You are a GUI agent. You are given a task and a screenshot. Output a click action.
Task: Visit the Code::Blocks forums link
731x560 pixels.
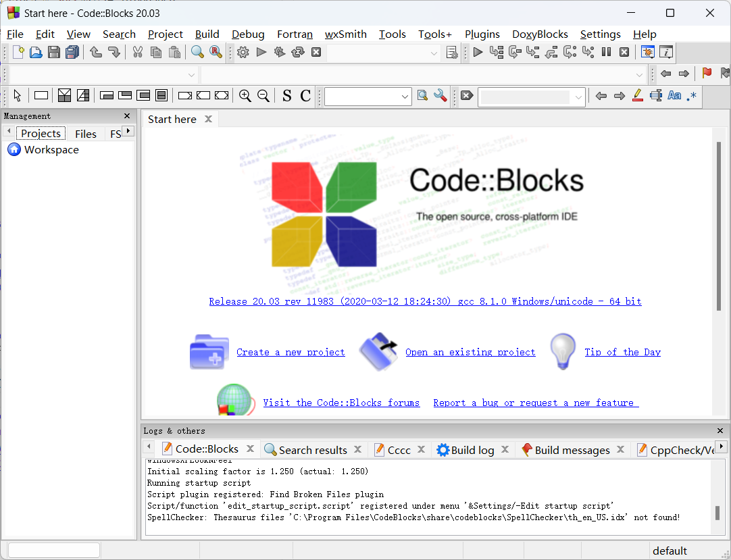pyautogui.click(x=341, y=403)
